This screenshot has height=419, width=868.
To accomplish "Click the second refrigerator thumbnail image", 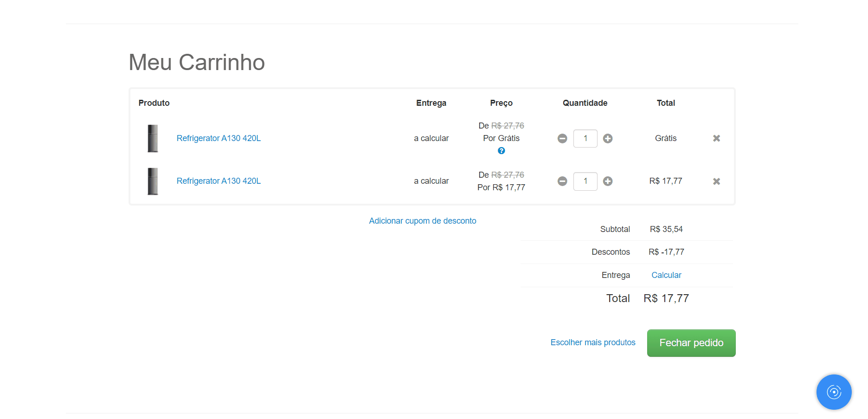I will click(x=153, y=181).
